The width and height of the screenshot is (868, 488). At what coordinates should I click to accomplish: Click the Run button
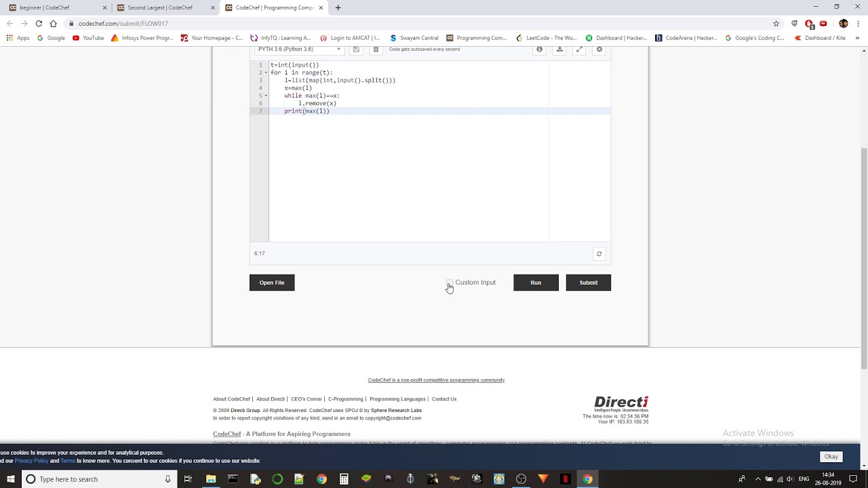click(536, 283)
